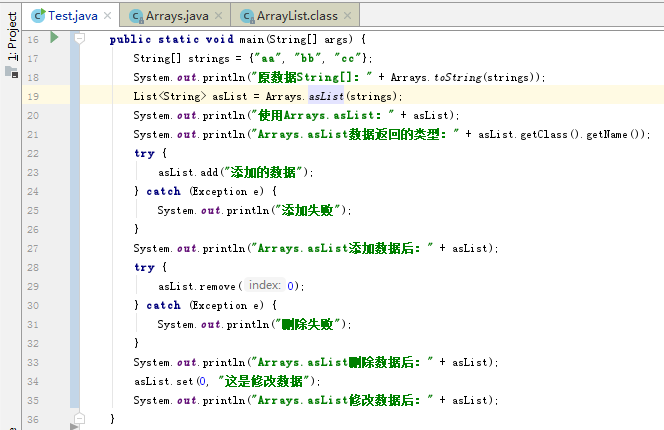Close the Arrays.java tab
Viewport: 664px width, 430px height.
click(219, 16)
